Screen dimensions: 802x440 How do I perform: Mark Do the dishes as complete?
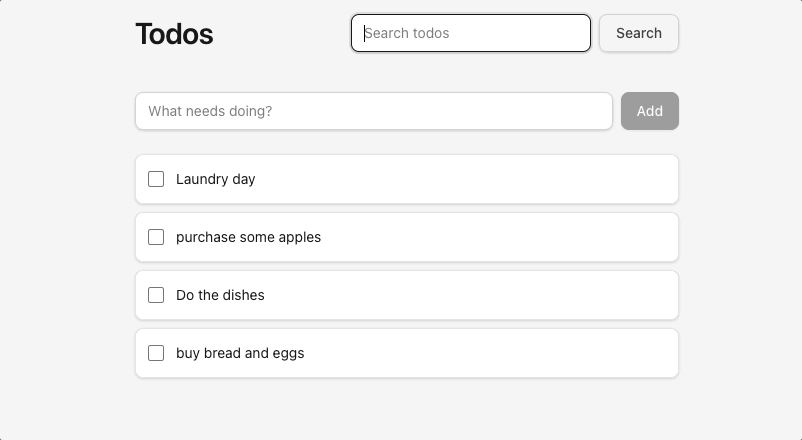pos(156,295)
